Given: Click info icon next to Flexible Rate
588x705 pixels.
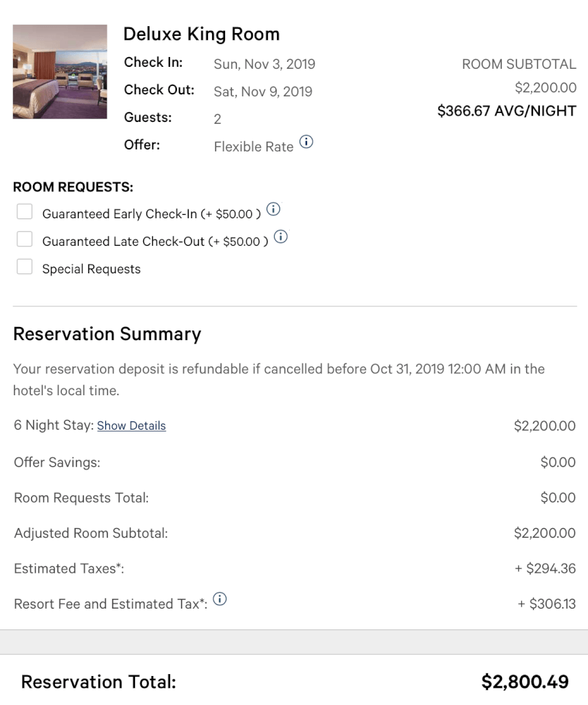Looking at the screenshot, I should 306,142.
